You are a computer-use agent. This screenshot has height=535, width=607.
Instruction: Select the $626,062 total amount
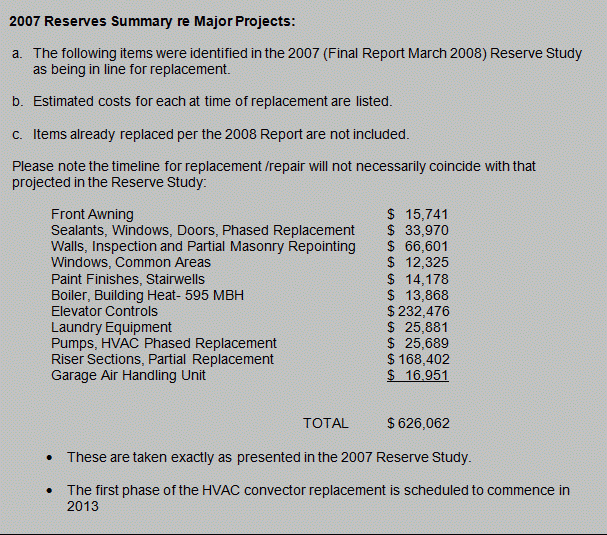tap(418, 423)
